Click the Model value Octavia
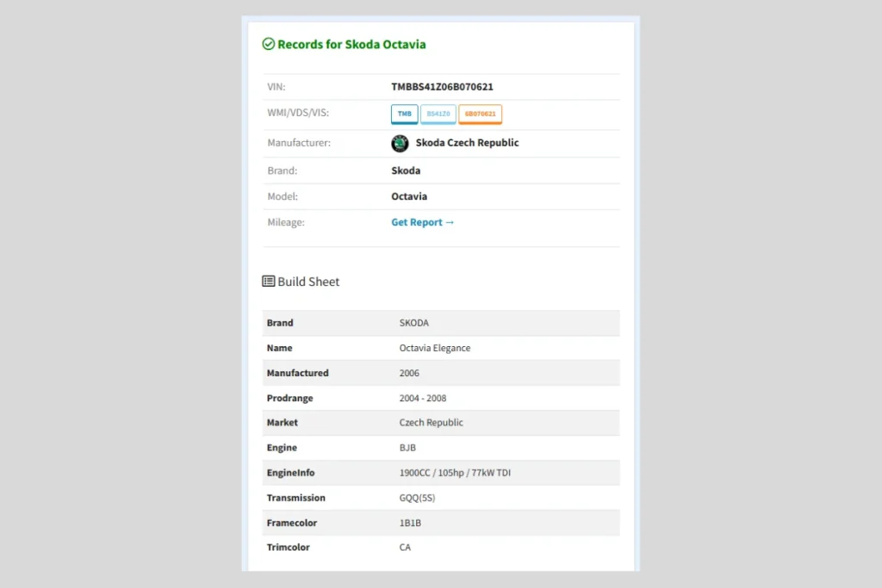The width and height of the screenshot is (882, 588). click(409, 196)
